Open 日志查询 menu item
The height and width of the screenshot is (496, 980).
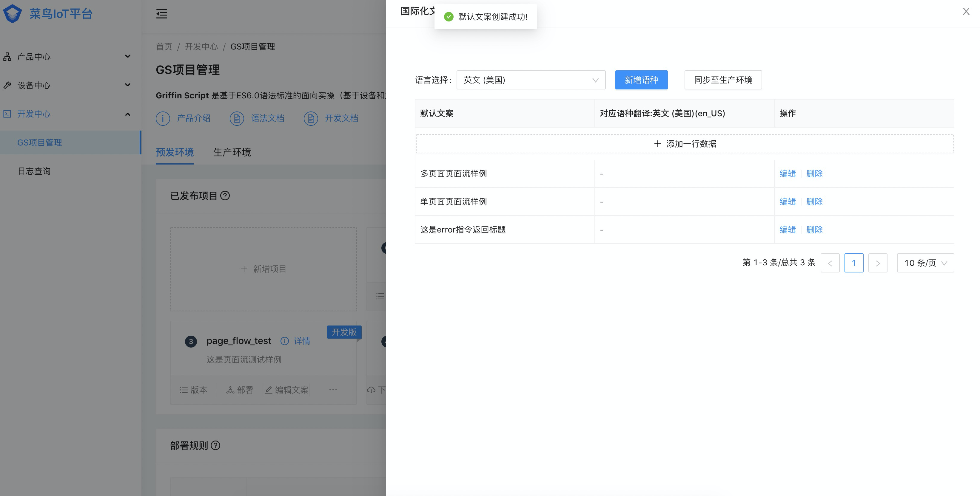[x=34, y=171]
